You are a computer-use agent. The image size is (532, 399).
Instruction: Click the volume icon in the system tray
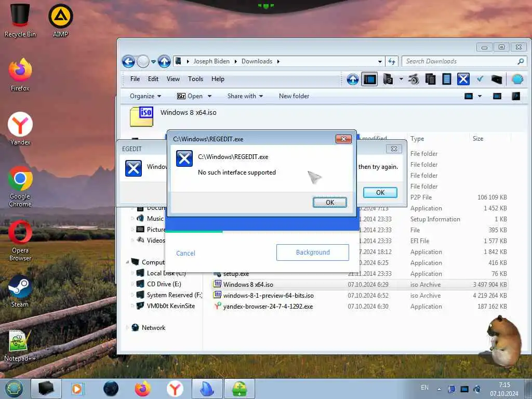[477, 389]
